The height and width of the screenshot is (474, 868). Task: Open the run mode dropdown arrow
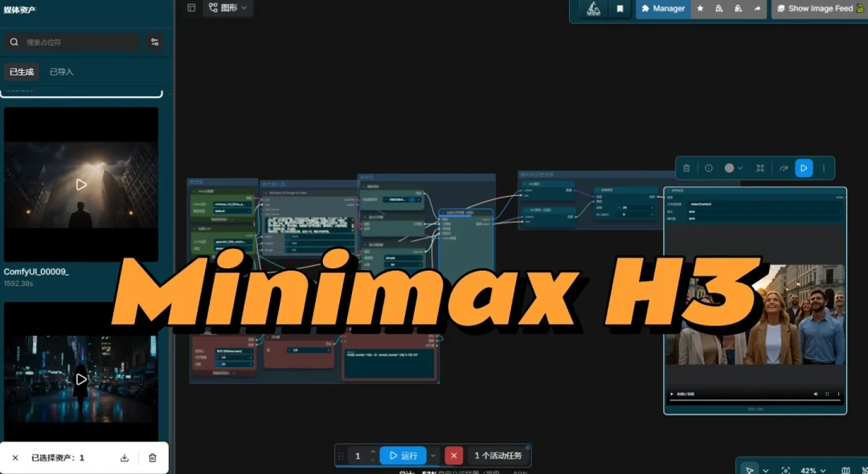(x=433, y=456)
